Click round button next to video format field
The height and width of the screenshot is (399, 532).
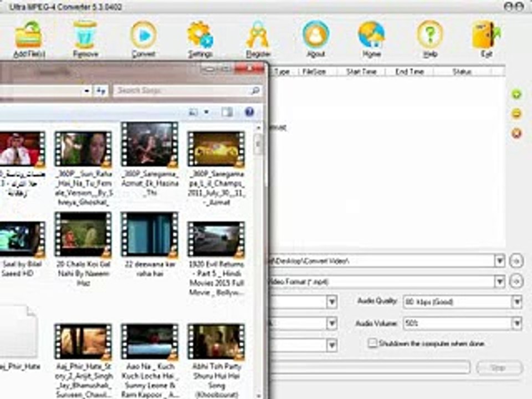click(x=516, y=282)
